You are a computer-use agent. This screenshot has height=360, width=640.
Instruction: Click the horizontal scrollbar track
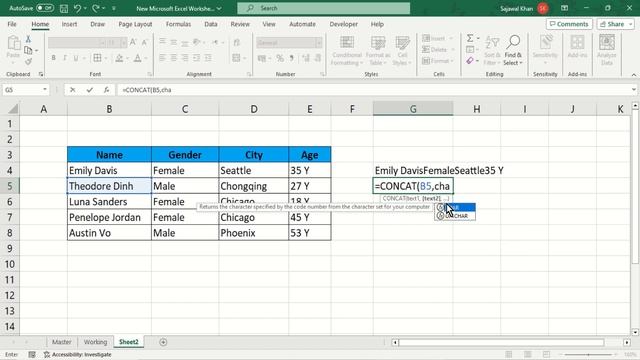coord(501,342)
